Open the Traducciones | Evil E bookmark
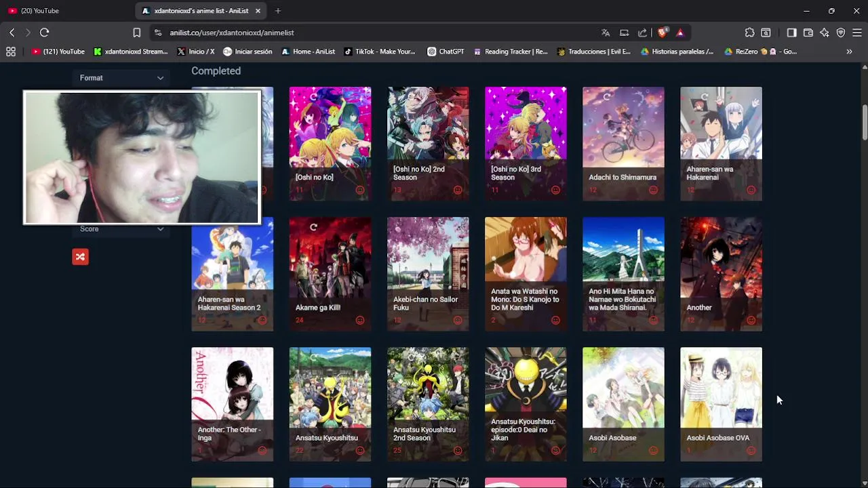Image resolution: width=868 pixels, height=488 pixels. (593, 52)
